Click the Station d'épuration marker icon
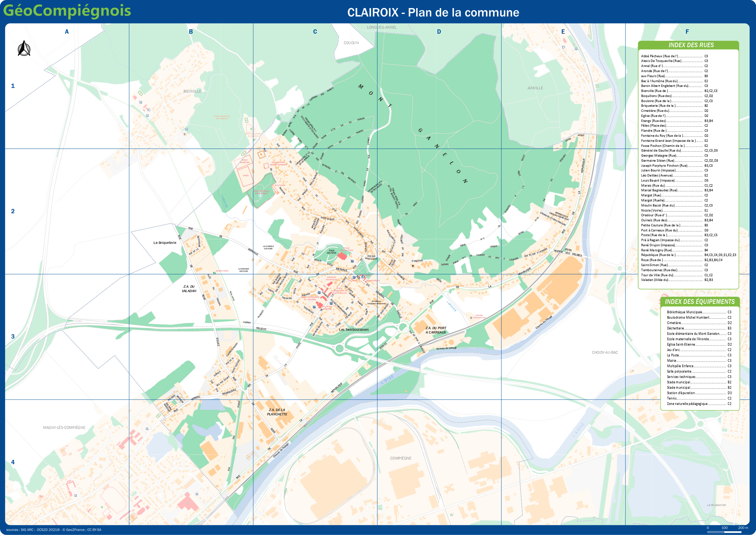The height and width of the screenshot is (535, 756). point(471,318)
